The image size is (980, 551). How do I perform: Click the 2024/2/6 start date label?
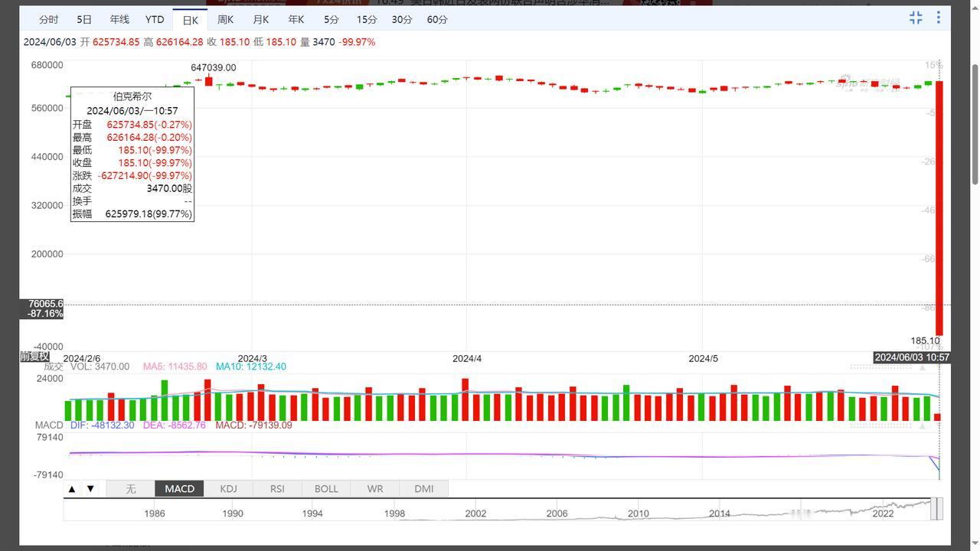coord(82,358)
